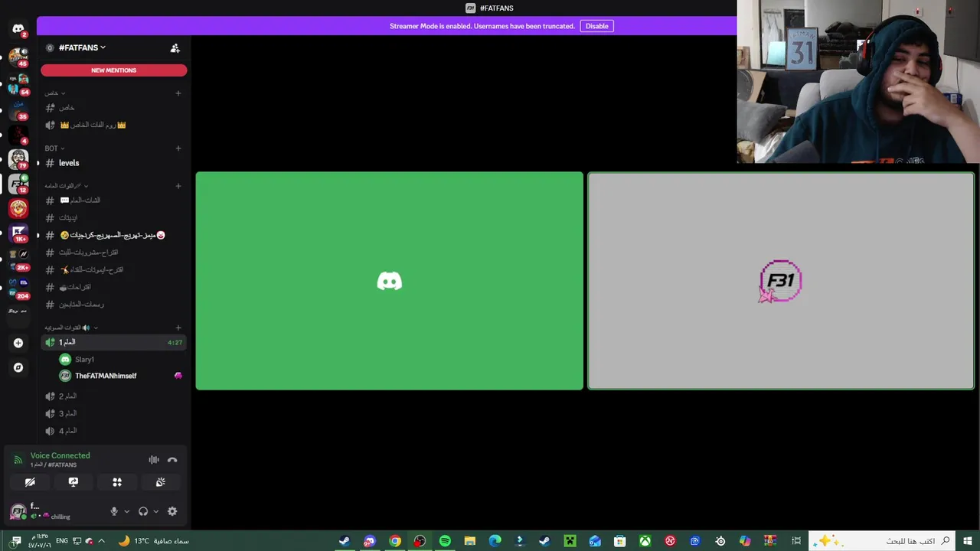Open the Task View taskbar button
The width and height of the screenshot is (980, 551).
tap(796, 541)
